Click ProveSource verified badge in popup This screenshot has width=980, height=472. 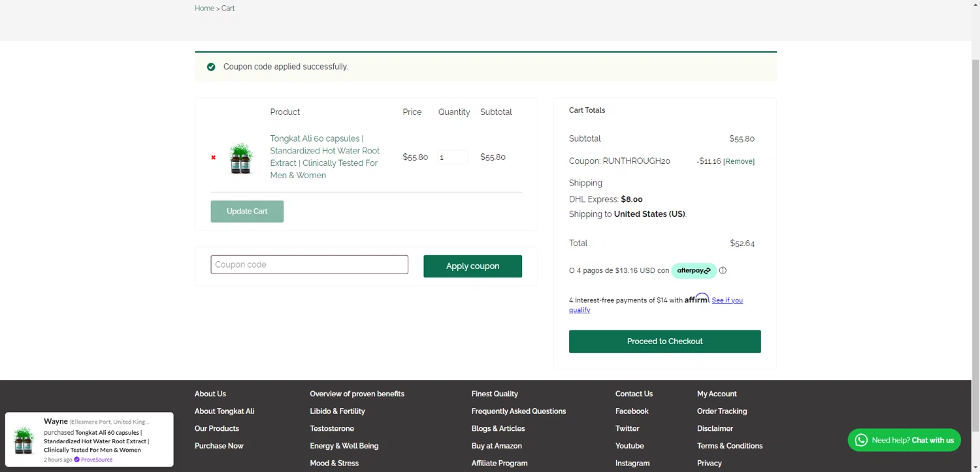point(76,460)
